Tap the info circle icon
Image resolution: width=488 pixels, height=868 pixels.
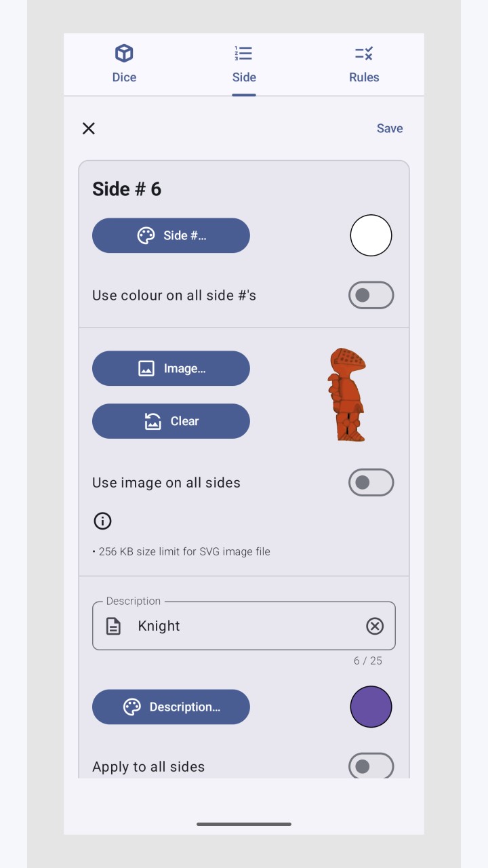[x=102, y=521]
